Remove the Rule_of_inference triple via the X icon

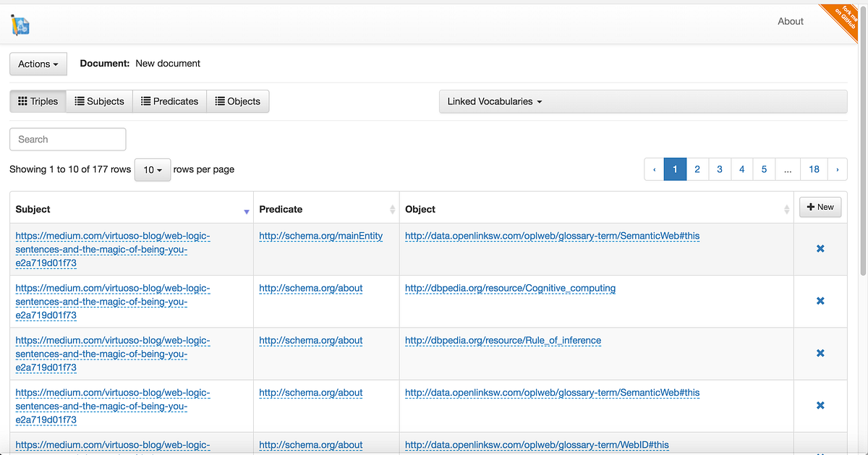820,353
